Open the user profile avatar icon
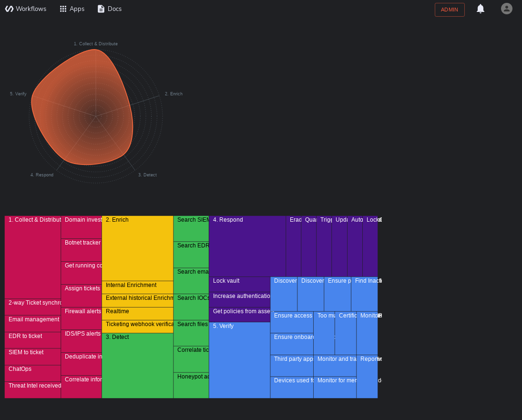Screen dimensions: 522x420 506,9
